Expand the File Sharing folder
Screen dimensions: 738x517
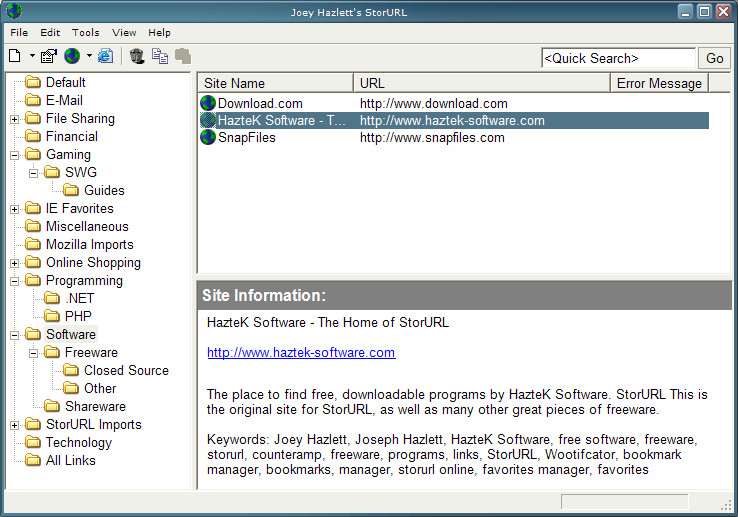pos(15,119)
